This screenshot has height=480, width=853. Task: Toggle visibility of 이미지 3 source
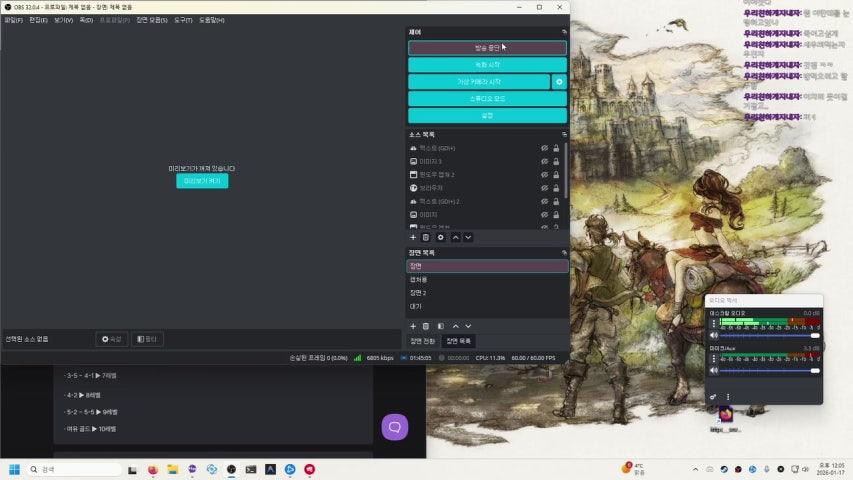[x=544, y=161]
